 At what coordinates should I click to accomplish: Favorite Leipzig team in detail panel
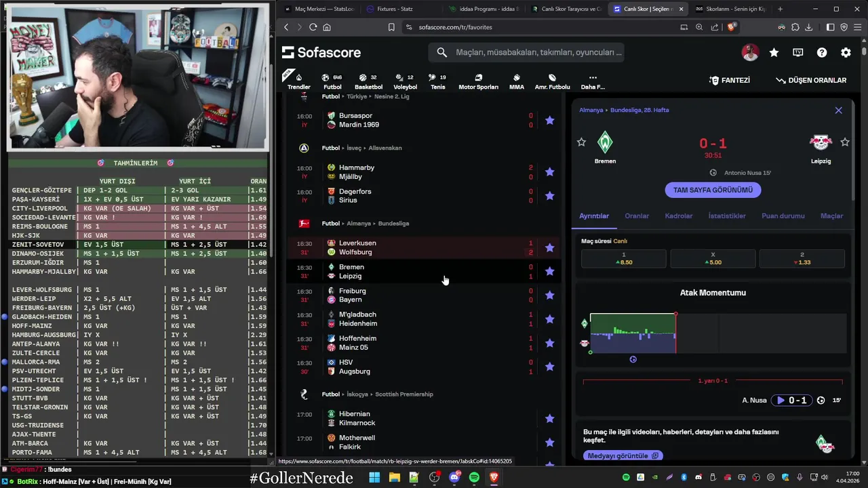844,142
